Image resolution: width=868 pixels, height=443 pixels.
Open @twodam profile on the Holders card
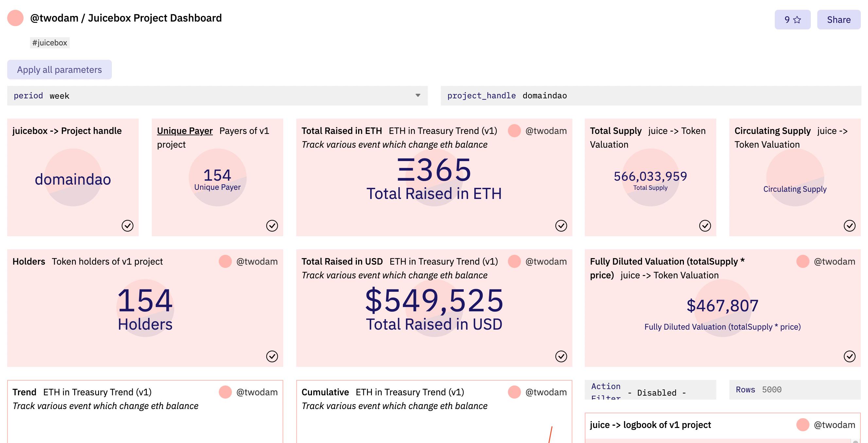pyautogui.click(x=257, y=262)
